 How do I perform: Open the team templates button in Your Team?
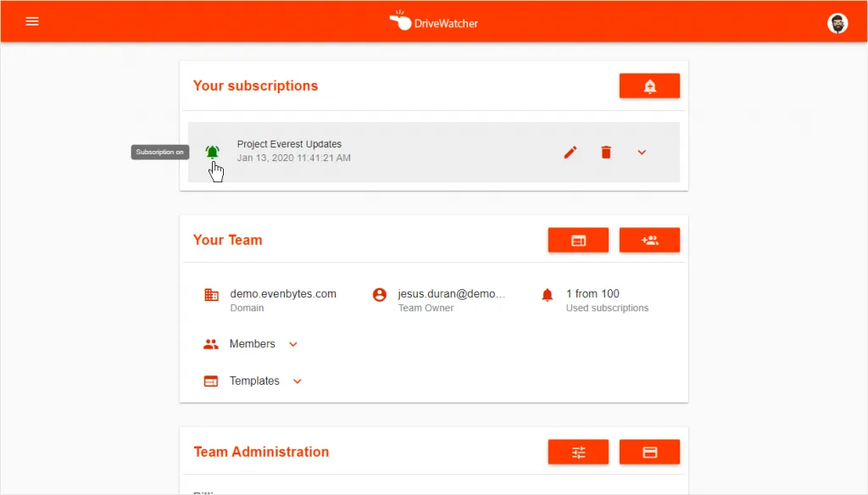click(578, 241)
